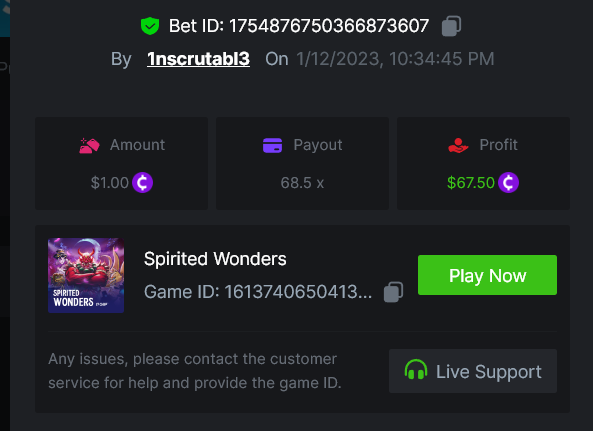The height and width of the screenshot is (431, 593).
Task: Click the purple Payout card icon
Action: pyautogui.click(x=272, y=146)
